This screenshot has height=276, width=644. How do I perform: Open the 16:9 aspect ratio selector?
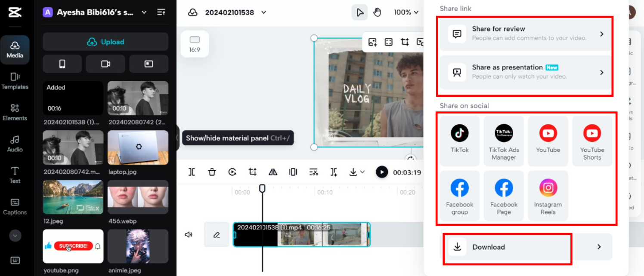click(195, 44)
